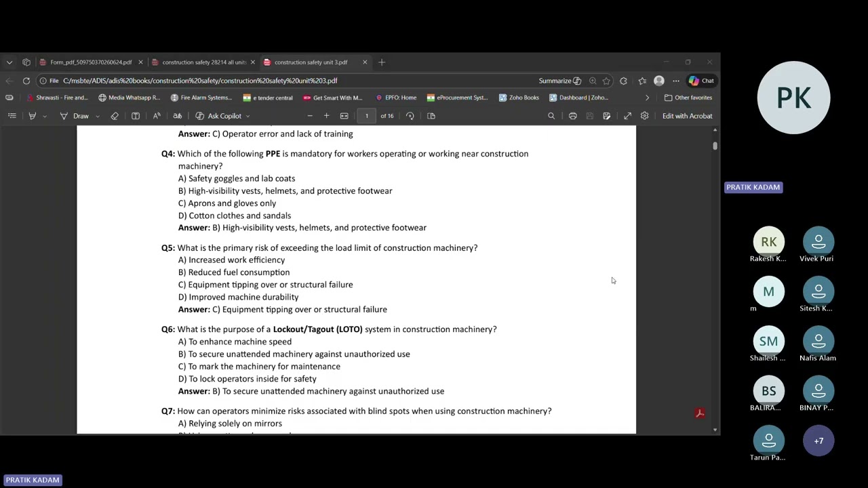Image resolution: width=868 pixels, height=488 pixels.
Task: Open e tender central bookmark
Action: point(268,98)
